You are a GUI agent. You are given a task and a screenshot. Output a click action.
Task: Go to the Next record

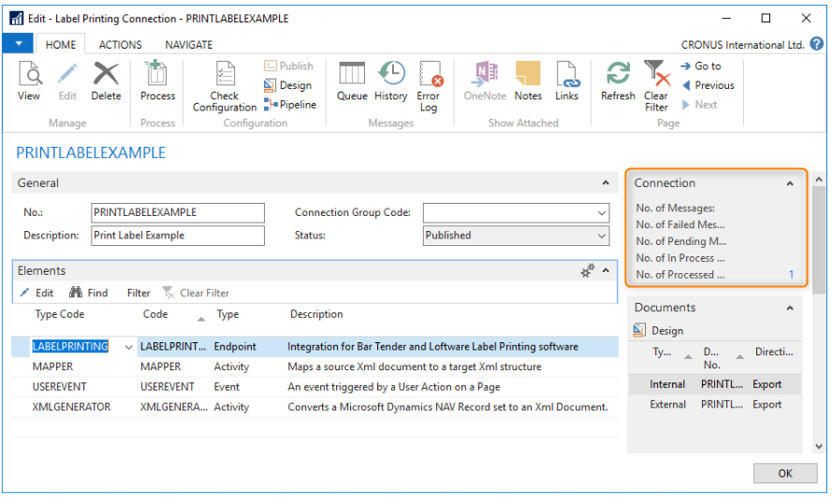pos(699,105)
